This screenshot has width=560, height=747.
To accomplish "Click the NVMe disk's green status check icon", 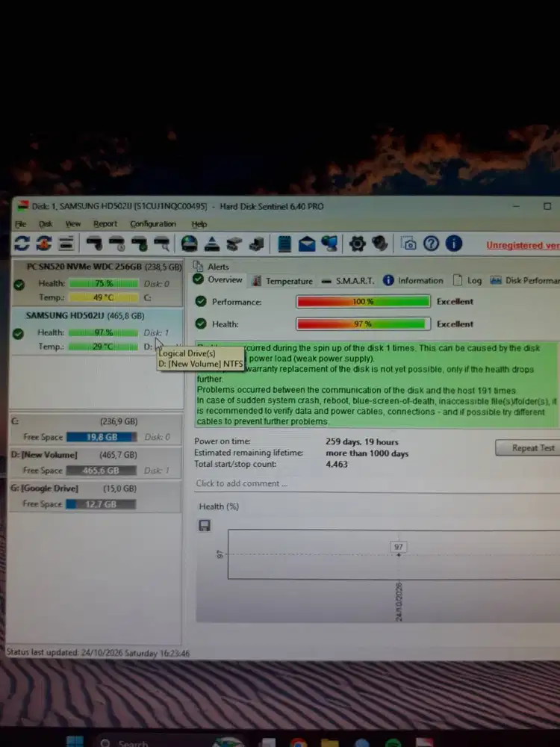I will click(x=19, y=285).
